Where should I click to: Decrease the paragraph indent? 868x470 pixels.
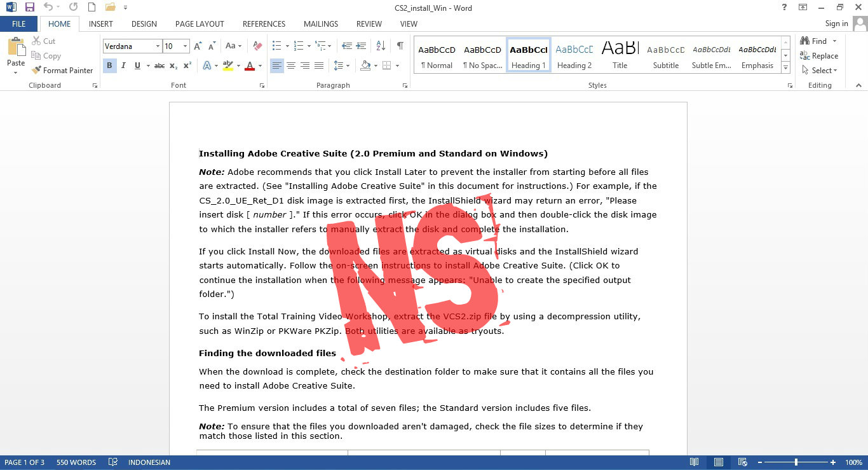coord(347,46)
